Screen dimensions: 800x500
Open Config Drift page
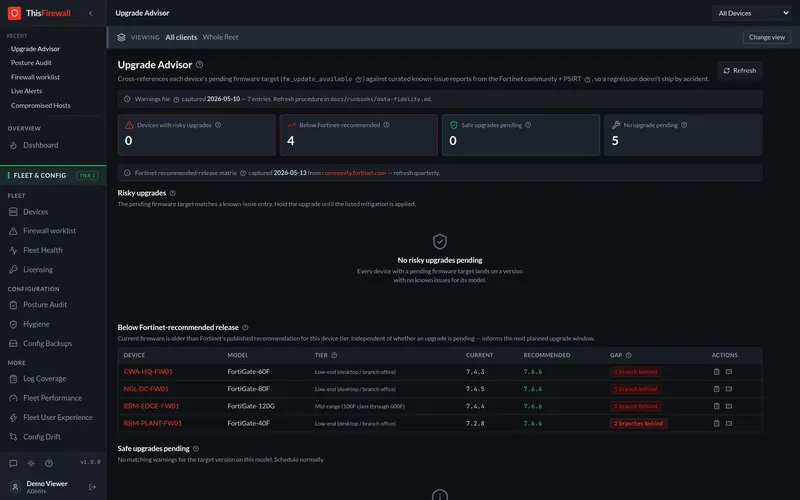(42, 437)
